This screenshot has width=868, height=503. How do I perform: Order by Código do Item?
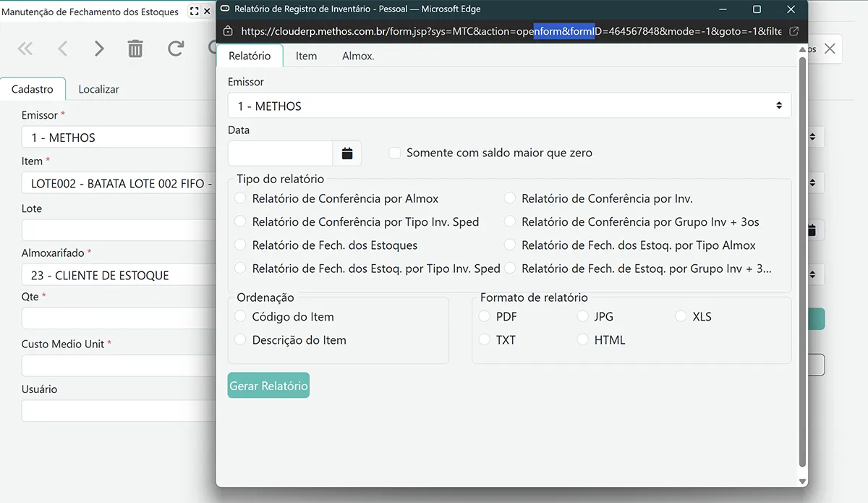(x=240, y=316)
